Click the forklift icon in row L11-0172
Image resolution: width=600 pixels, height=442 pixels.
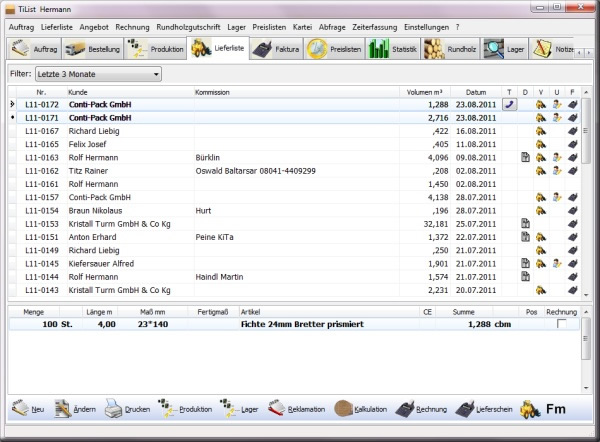(x=541, y=104)
